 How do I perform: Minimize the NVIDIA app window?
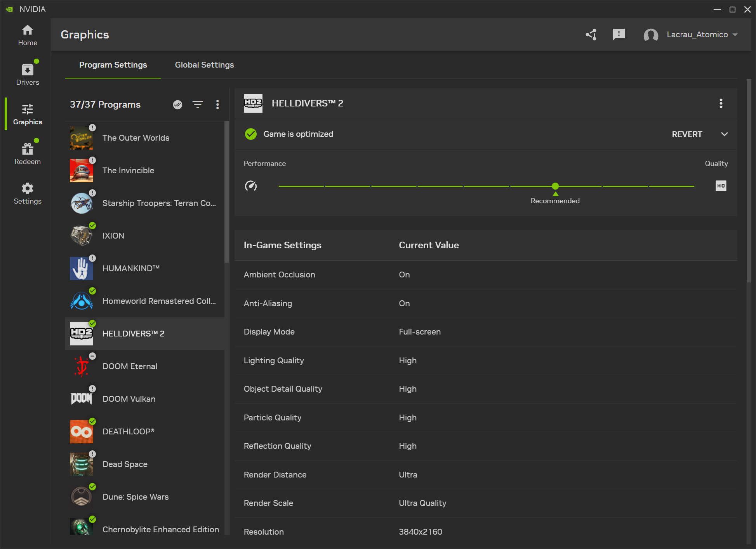[717, 9]
